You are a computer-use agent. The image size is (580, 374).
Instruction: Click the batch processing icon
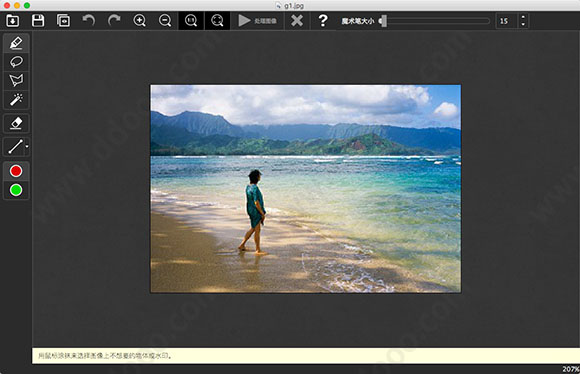tap(63, 21)
